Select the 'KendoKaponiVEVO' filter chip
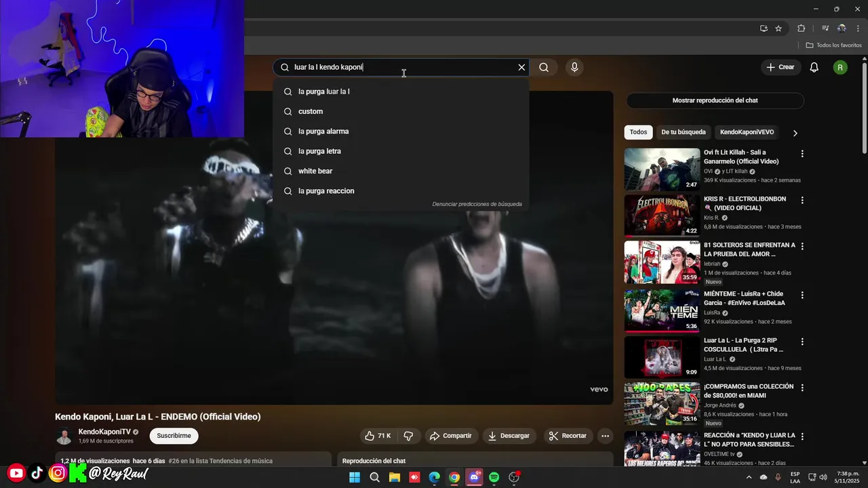The width and height of the screenshot is (868, 488). click(747, 132)
